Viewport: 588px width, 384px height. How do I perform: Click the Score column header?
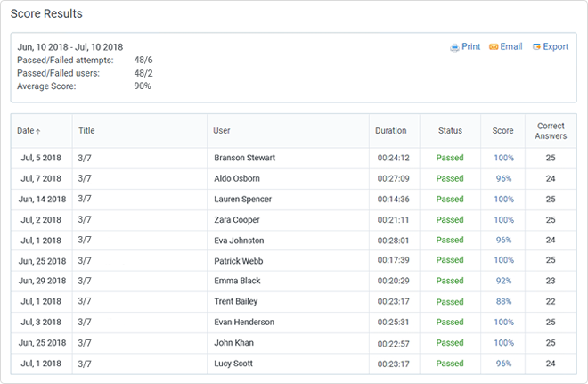click(x=502, y=131)
